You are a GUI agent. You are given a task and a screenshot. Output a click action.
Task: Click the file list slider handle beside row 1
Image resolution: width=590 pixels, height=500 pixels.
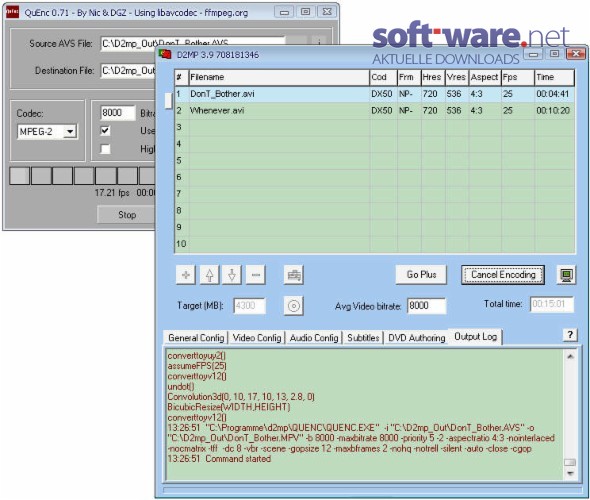coord(169,101)
